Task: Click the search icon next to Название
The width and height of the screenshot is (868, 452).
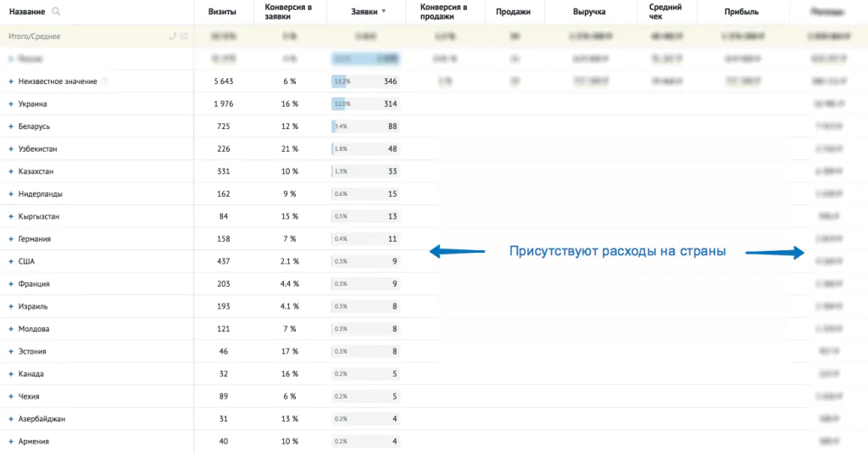Action: point(56,12)
